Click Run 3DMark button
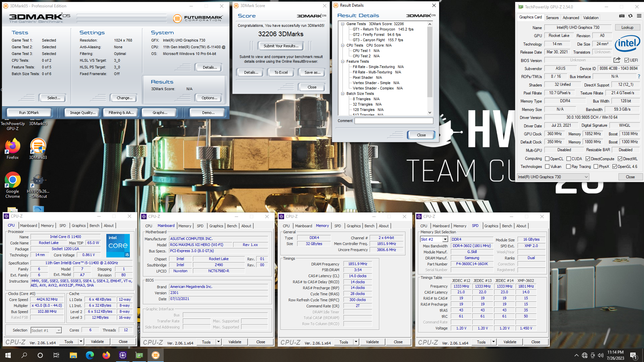The image size is (644, 362). 29,113
